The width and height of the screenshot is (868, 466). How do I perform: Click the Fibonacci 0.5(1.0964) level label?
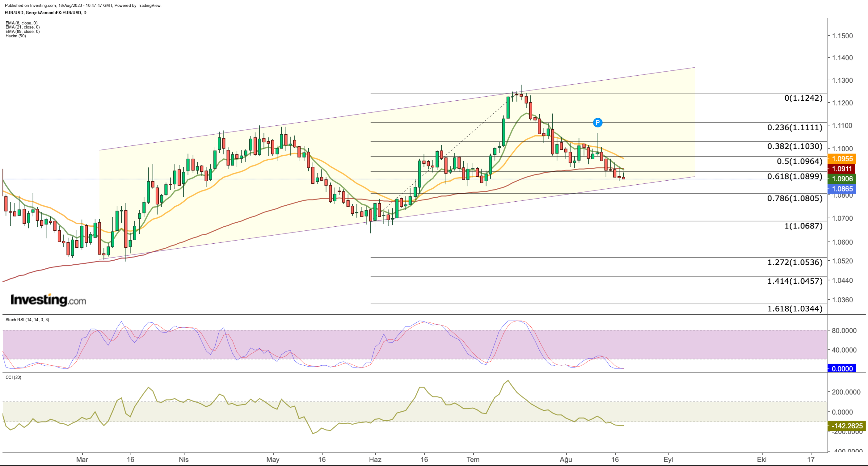click(800, 161)
